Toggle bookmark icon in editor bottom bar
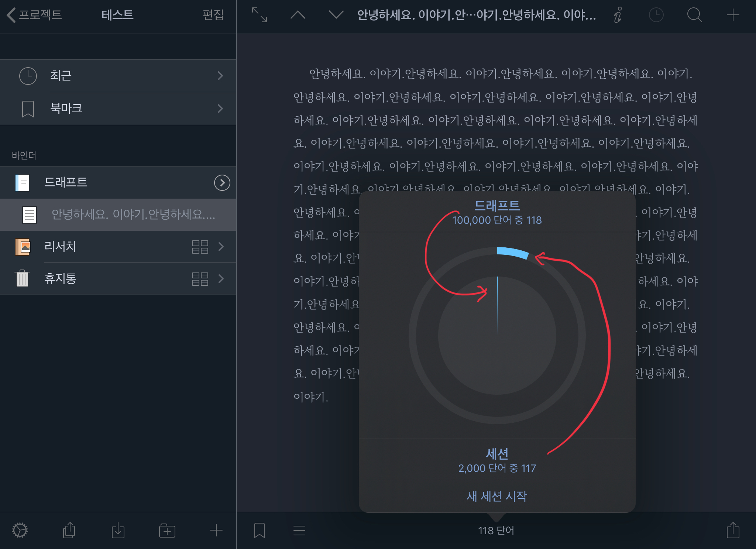 pos(260,531)
